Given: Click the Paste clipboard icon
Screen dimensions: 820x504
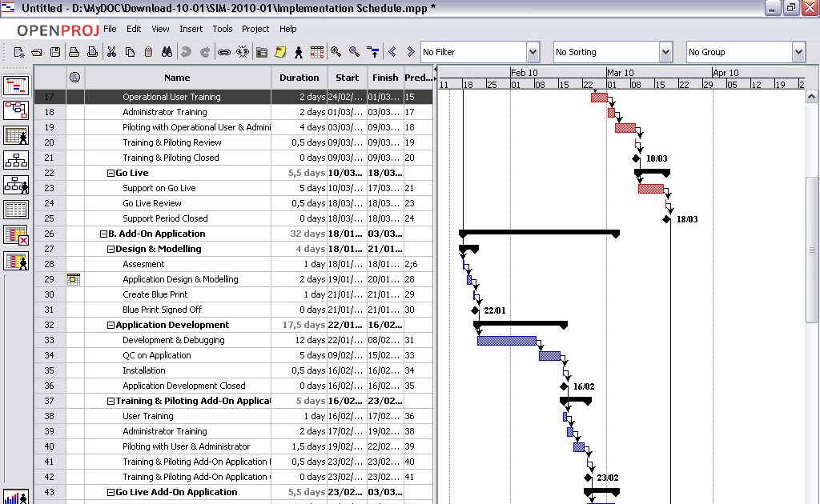Looking at the screenshot, I should (x=148, y=52).
